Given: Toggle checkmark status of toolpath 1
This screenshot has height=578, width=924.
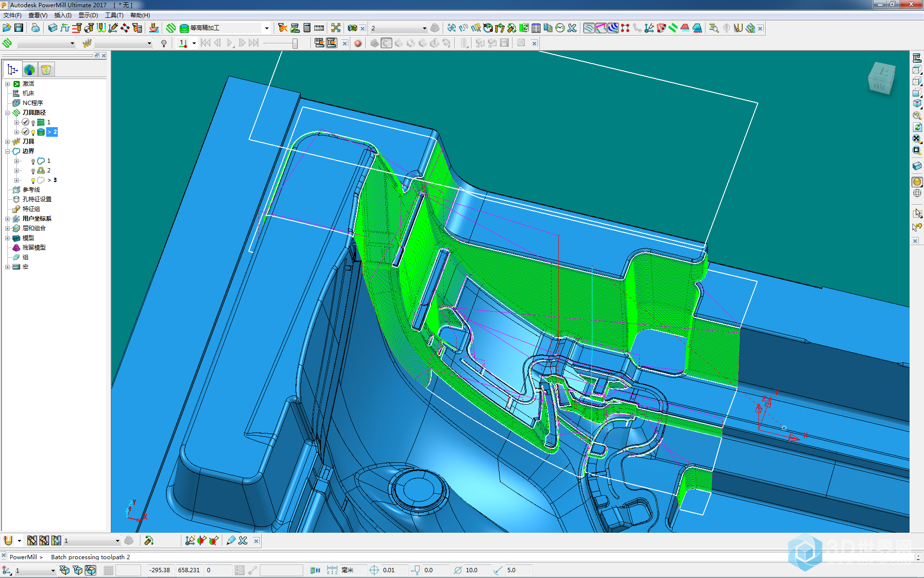Looking at the screenshot, I should pos(26,122).
